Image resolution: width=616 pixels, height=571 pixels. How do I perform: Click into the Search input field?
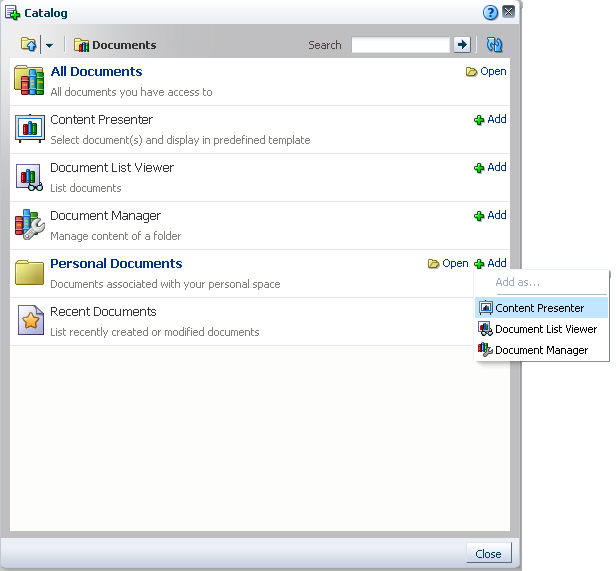pos(400,45)
